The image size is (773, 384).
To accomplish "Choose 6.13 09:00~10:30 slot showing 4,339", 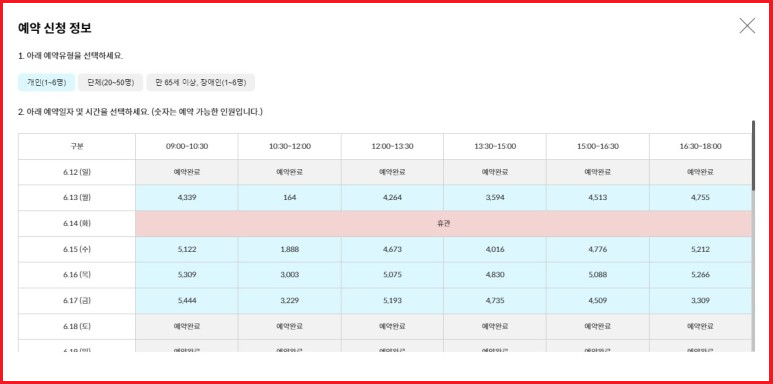I will (186, 198).
